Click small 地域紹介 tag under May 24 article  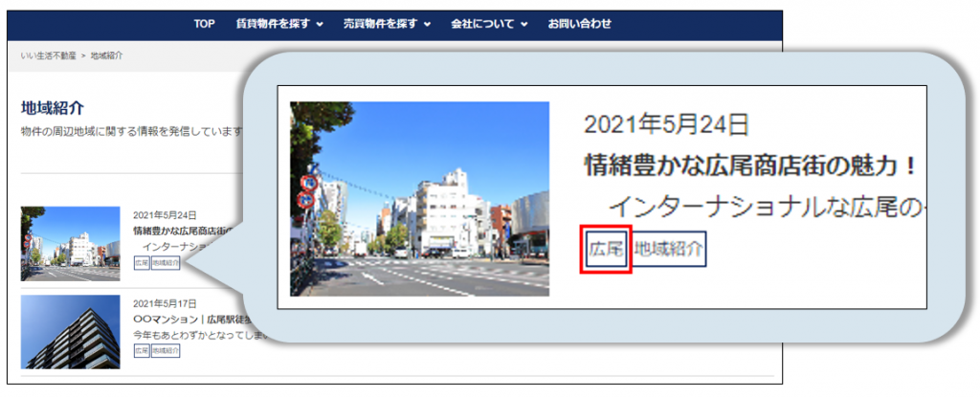click(x=166, y=262)
